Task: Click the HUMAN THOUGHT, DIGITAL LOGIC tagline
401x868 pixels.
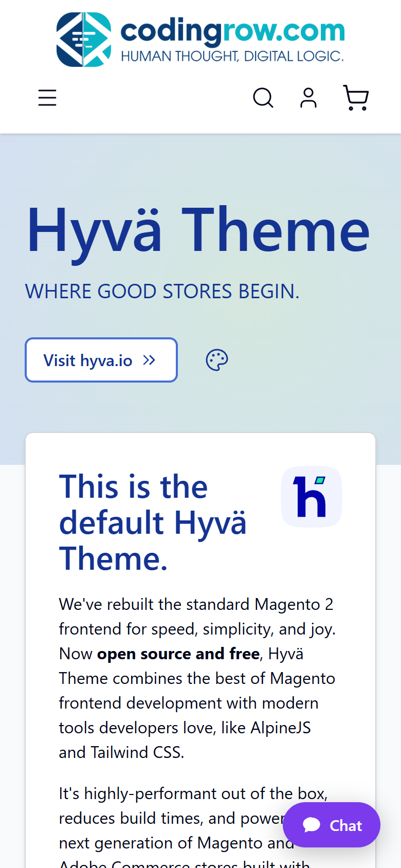Action: pos(232,56)
